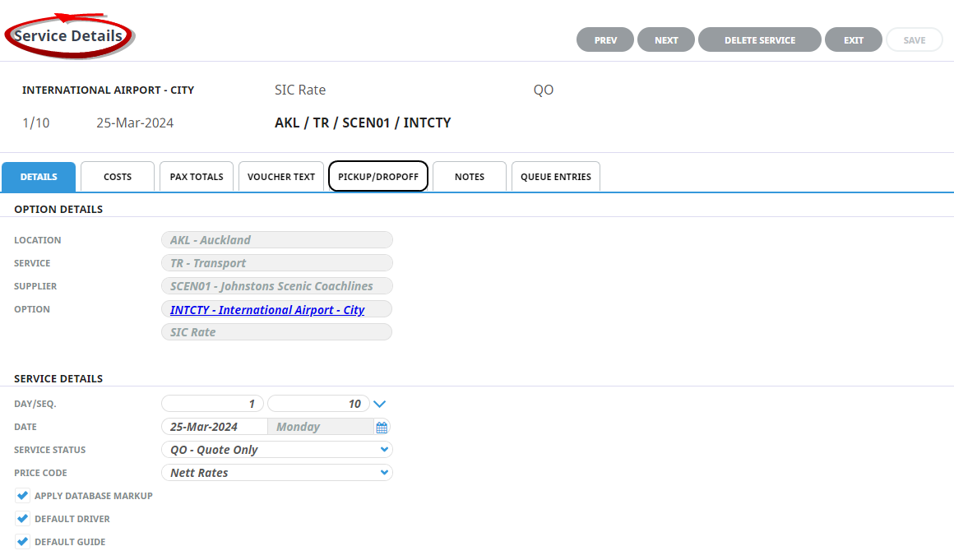Switch to the Costs tab
This screenshot has height=560, width=954.
tap(118, 177)
